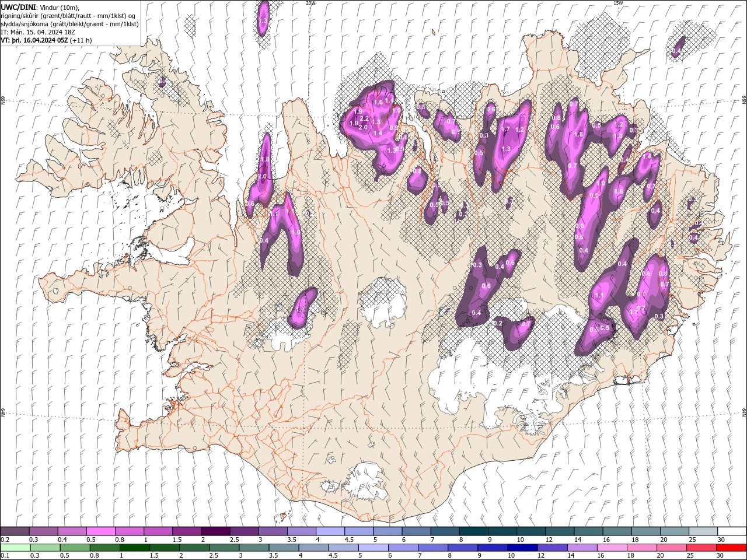
Task: Click the 'rigning/skúrir' legend description line
Action: point(69,15)
